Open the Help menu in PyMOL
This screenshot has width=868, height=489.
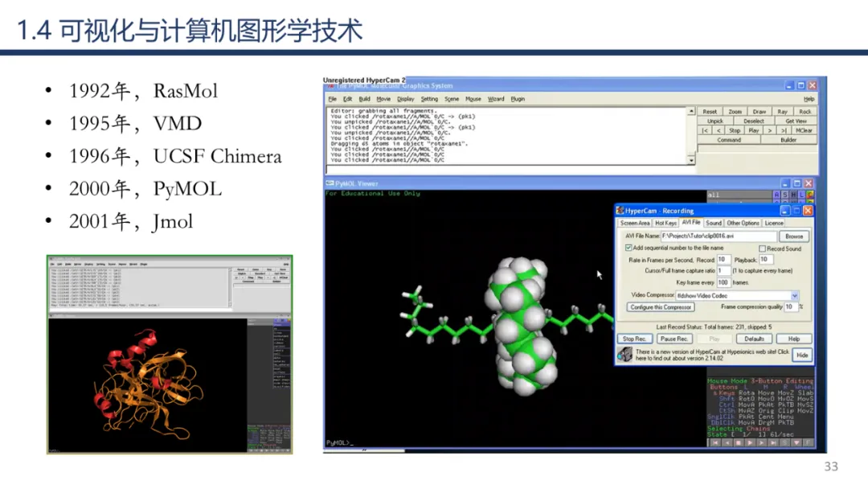[x=809, y=99]
